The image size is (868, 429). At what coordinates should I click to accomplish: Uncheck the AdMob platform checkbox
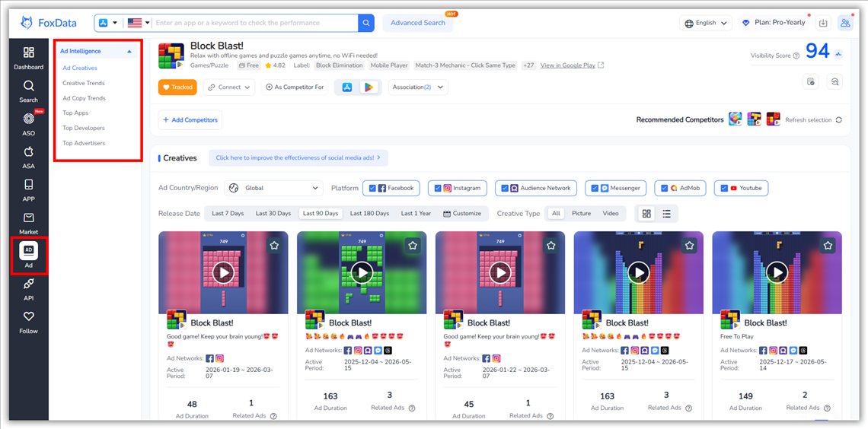point(664,188)
